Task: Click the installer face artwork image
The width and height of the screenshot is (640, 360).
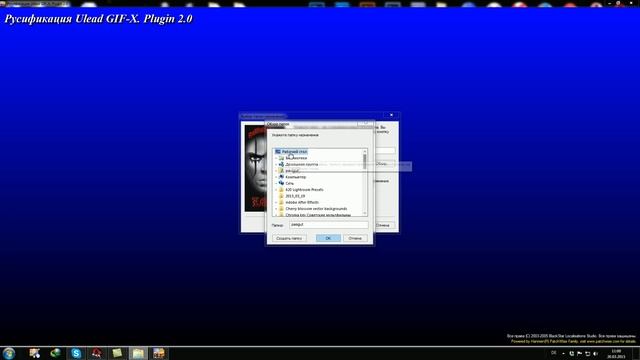Action: pos(256,168)
